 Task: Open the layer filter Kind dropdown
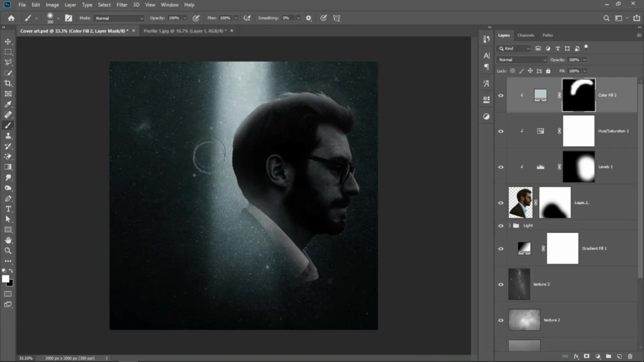point(514,49)
